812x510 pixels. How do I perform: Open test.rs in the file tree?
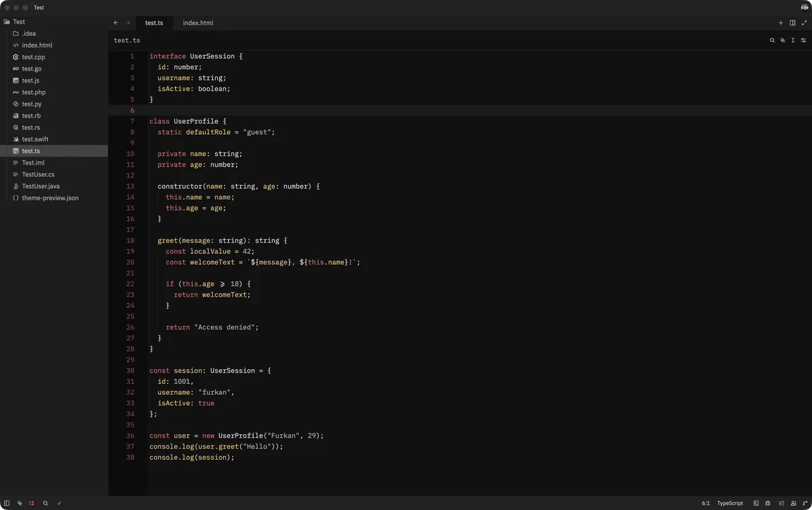click(x=54, y=127)
